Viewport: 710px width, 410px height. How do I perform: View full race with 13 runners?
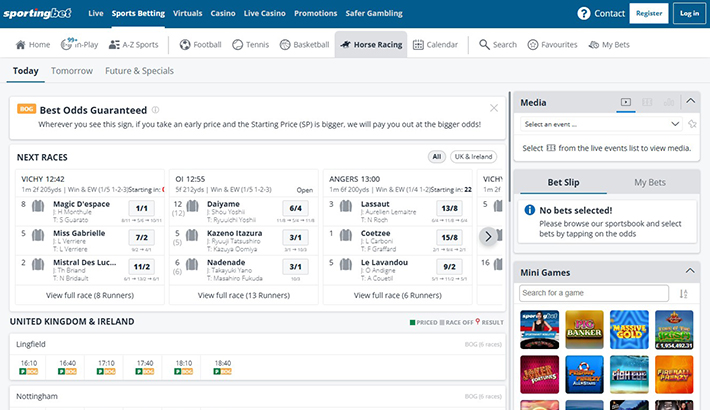[244, 295]
